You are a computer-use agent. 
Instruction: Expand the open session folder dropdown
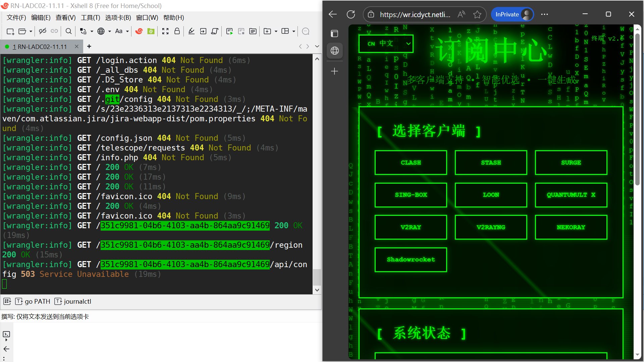31,31
